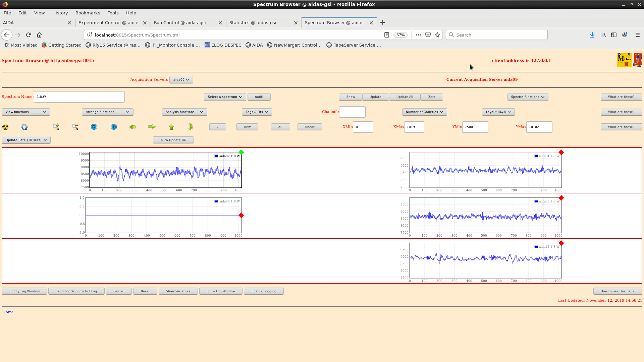Click the green left arrow icon

[132, 127]
